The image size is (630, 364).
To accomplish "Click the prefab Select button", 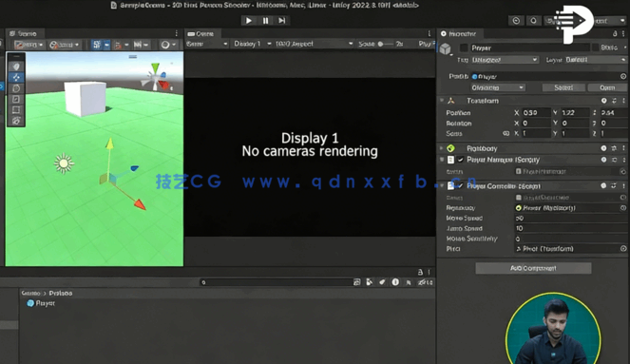I will pyautogui.click(x=563, y=87).
